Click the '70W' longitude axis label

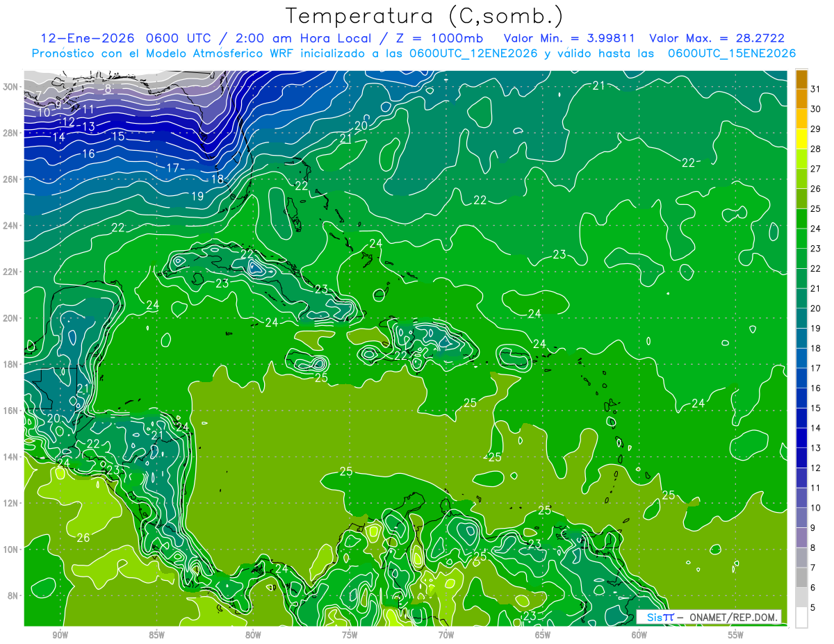click(446, 635)
